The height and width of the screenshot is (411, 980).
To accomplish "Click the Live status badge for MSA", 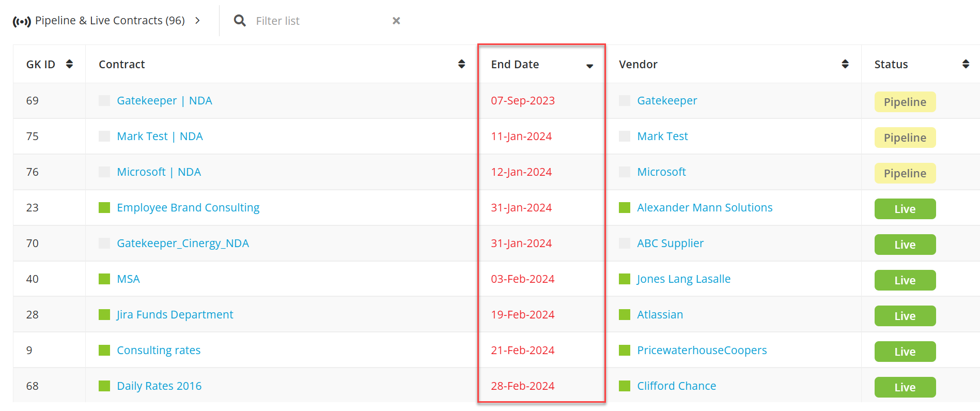I will (905, 280).
